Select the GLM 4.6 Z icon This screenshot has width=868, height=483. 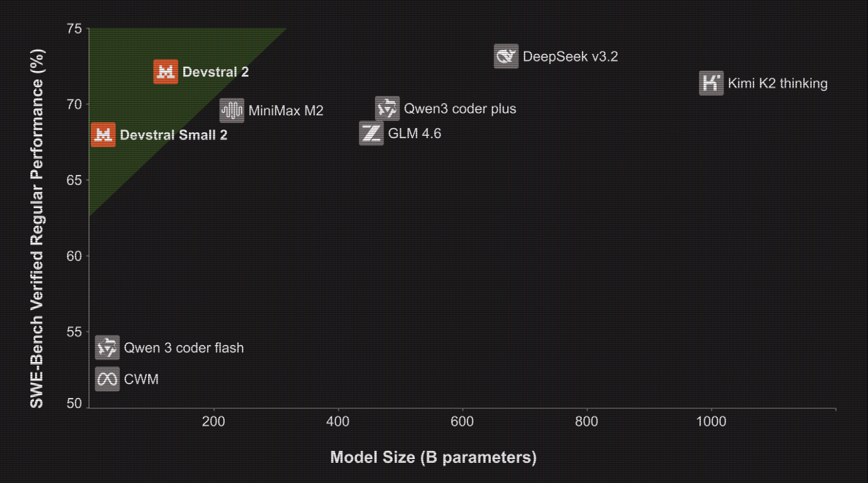(x=371, y=133)
